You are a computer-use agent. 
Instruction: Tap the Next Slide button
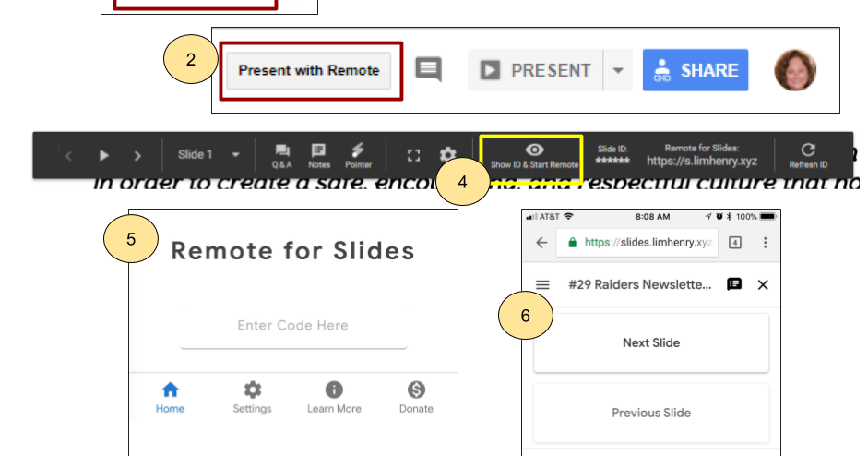click(x=651, y=343)
